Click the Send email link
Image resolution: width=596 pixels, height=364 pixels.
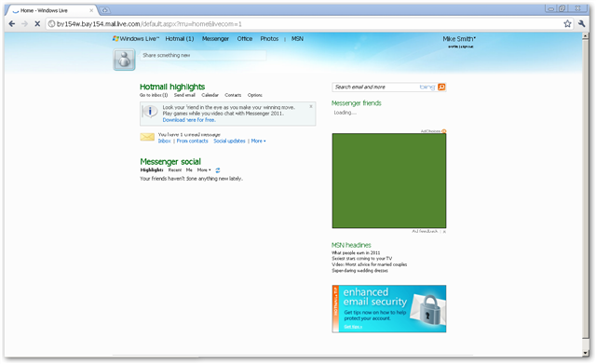(x=184, y=95)
